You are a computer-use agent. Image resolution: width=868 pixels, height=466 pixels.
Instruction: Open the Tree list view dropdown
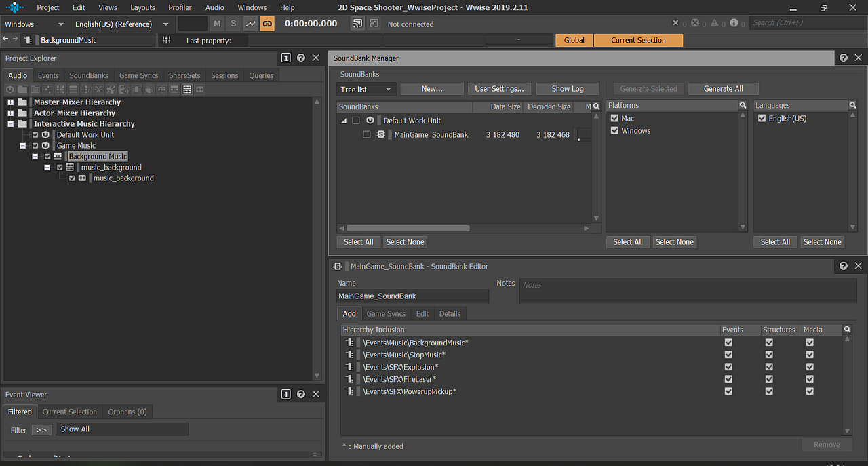coord(366,89)
